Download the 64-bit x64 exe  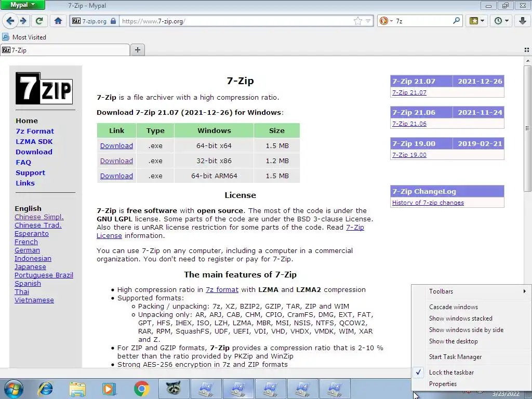pos(116,145)
